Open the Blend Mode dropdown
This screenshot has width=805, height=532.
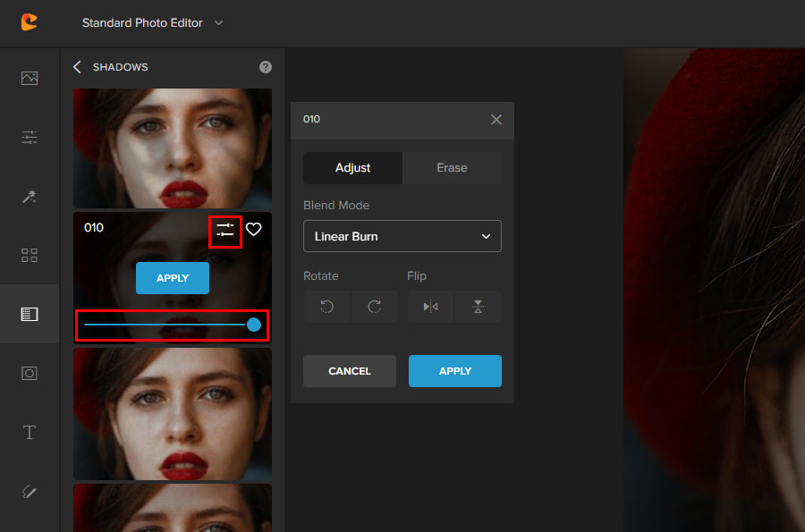pos(402,236)
